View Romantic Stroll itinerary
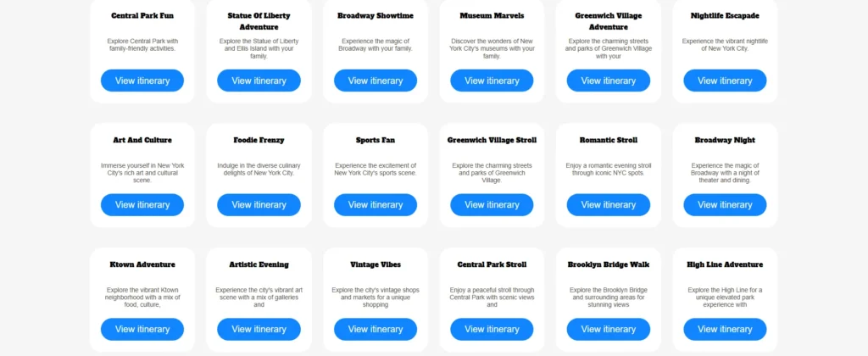Image resolution: width=868 pixels, height=356 pixels. [608, 204]
